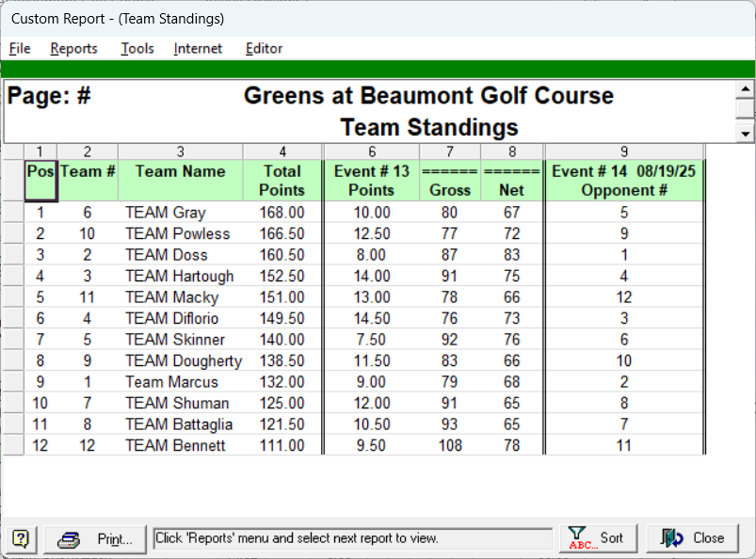Click the Team Standings title text
Image resolution: width=756 pixels, height=559 pixels.
(x=428, y=127)
